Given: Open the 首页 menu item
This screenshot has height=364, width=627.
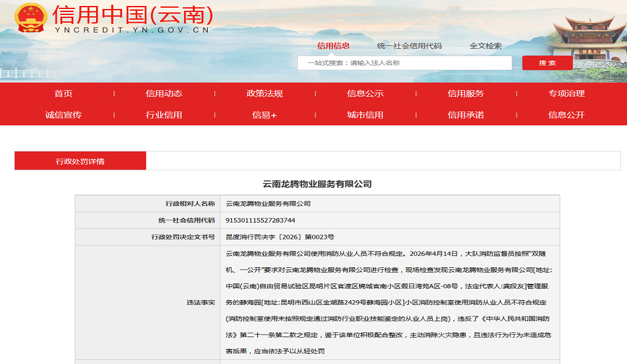Looking at the screenshot, I should click(x=63, y=94).
